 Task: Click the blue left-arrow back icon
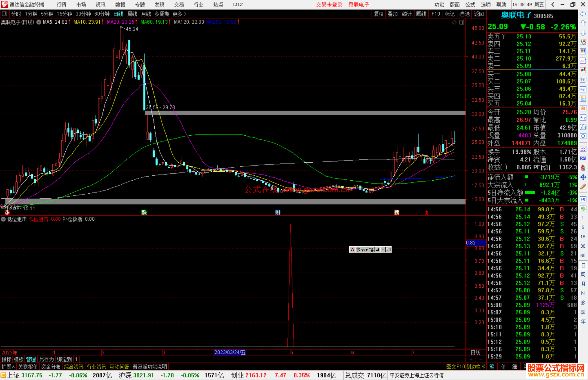point(583,14)
